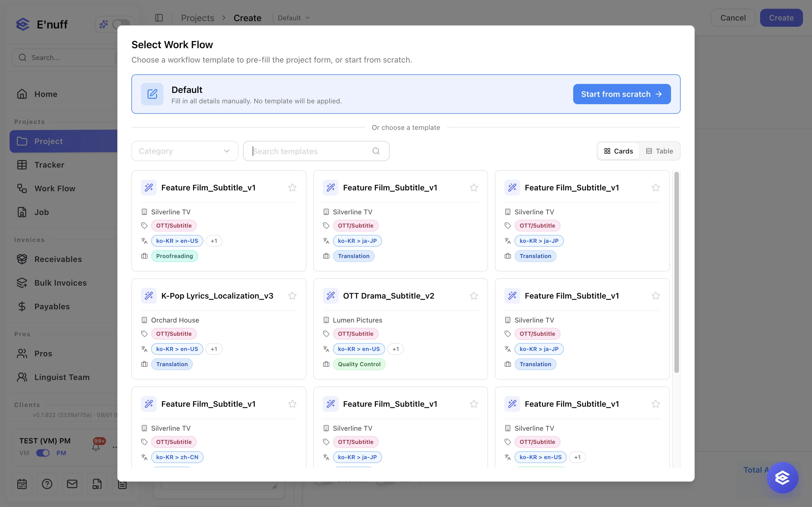Open the mail icon in bottom toolbar
The height and width of the screenshot is (507, 812).
pos(72,484)
